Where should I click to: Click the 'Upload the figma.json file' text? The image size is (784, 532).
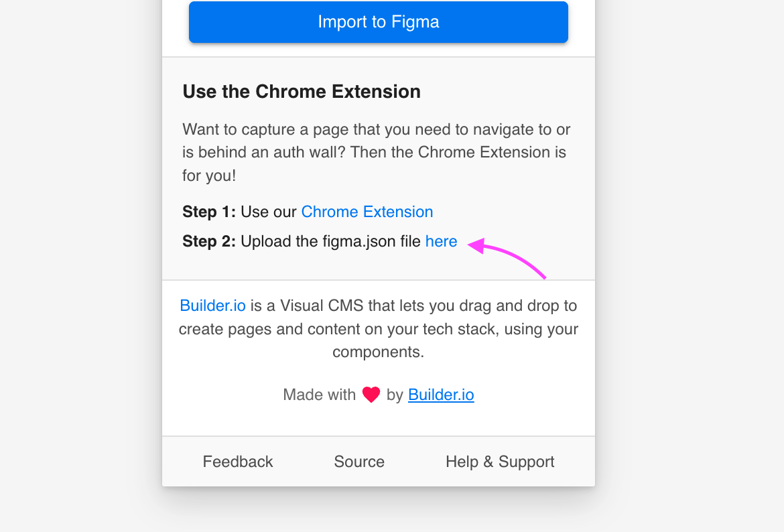point(333,241)
